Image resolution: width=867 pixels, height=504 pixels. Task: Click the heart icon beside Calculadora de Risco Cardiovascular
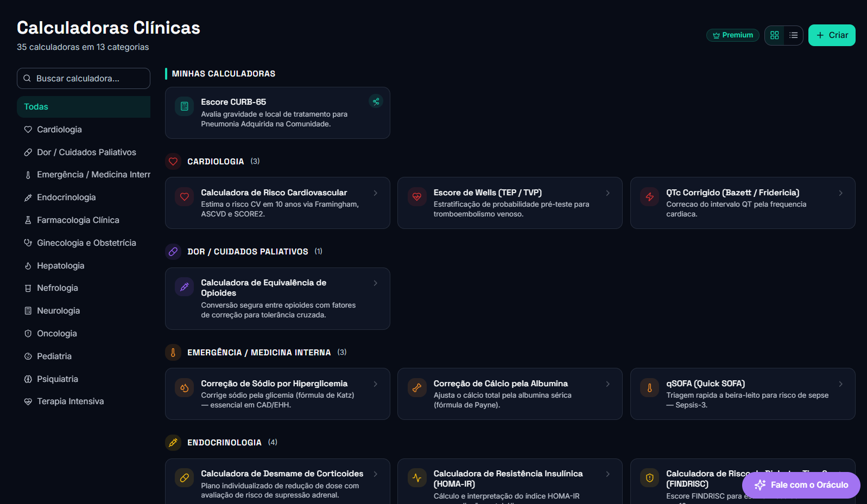click(x=185, y=197)
